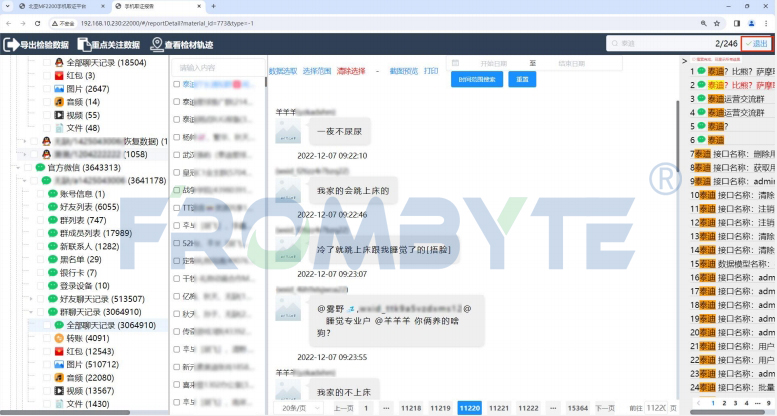The width and height of the screenshot is (777, 416).
Task: Collapse the search results panel with > arrow
Action: pos(684,61)
